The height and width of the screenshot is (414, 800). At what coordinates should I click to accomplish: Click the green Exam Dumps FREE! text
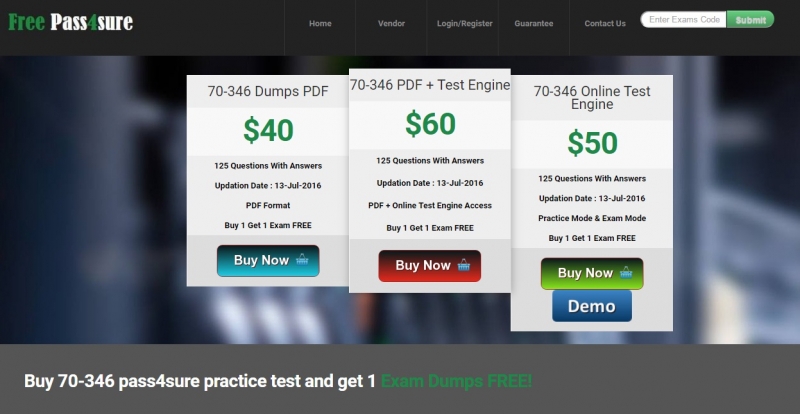456,381
